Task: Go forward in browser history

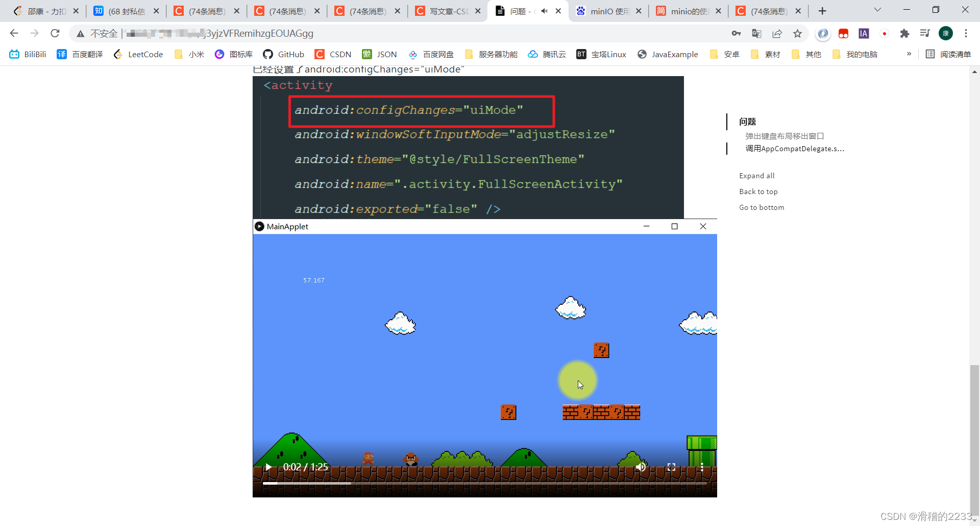Action: coord(34,33)
